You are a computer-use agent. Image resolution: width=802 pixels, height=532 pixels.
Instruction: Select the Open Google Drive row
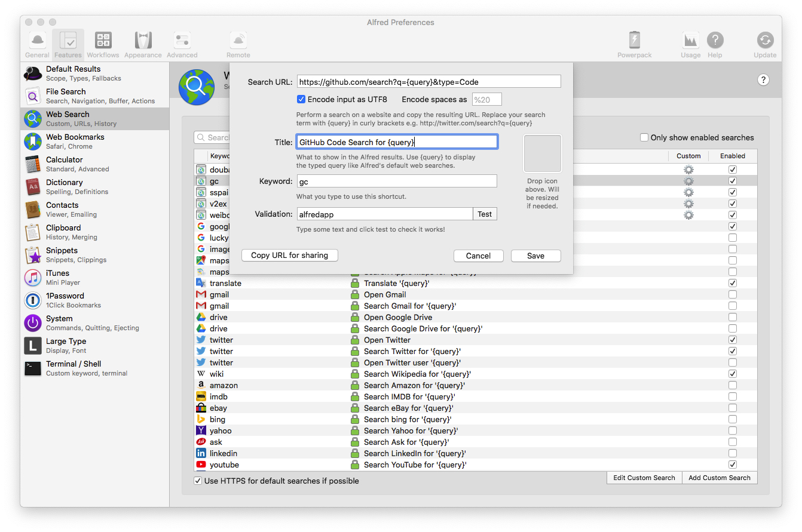(476, 317)
